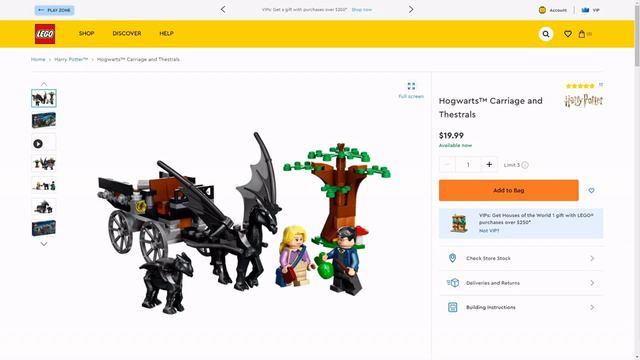This screenshot has height=360, width=640.
Task: Click the Limit 3 info icon
Action: (525, 165)
